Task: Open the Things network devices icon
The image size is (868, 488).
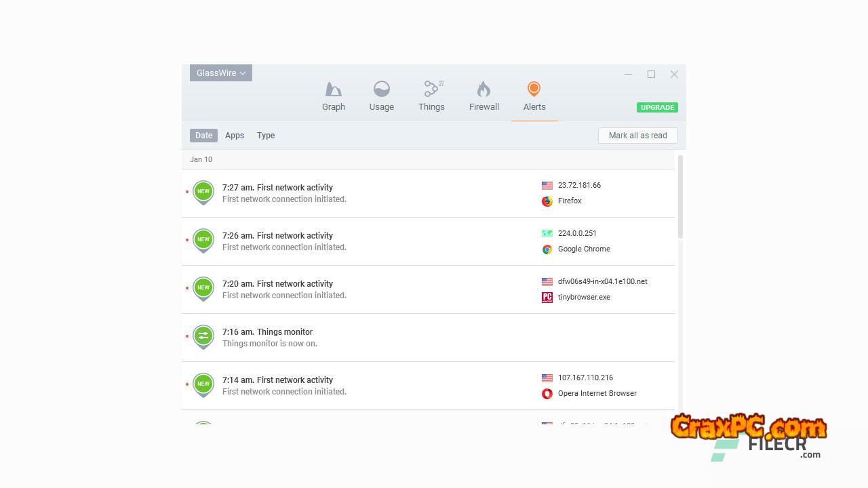Action: tap(431, 89)
